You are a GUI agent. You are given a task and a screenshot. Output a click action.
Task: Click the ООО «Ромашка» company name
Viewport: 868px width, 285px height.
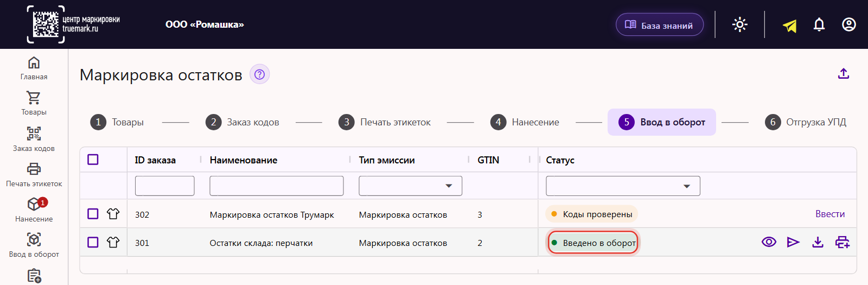[x=205, y=24]
